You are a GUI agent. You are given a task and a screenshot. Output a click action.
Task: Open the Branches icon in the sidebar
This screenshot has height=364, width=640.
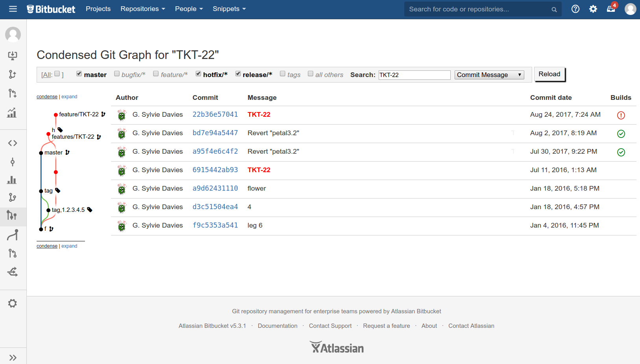(13, 197)
